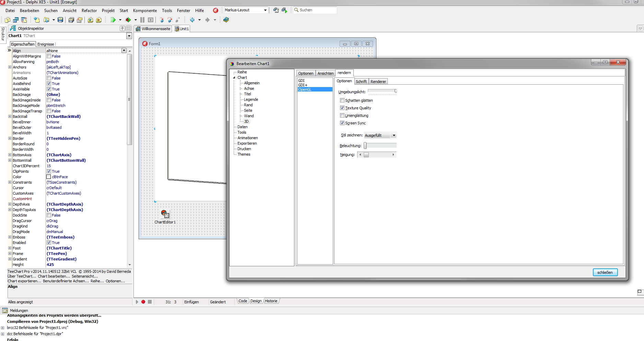Uncheck the Screen Sync checkbox
Image resolution: width=644 pixels, height=341 pixels.
(342, 123)
